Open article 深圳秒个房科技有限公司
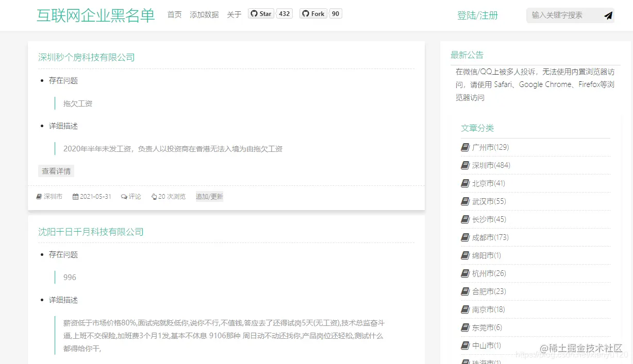Screen dimensions: 633x364 86,57
